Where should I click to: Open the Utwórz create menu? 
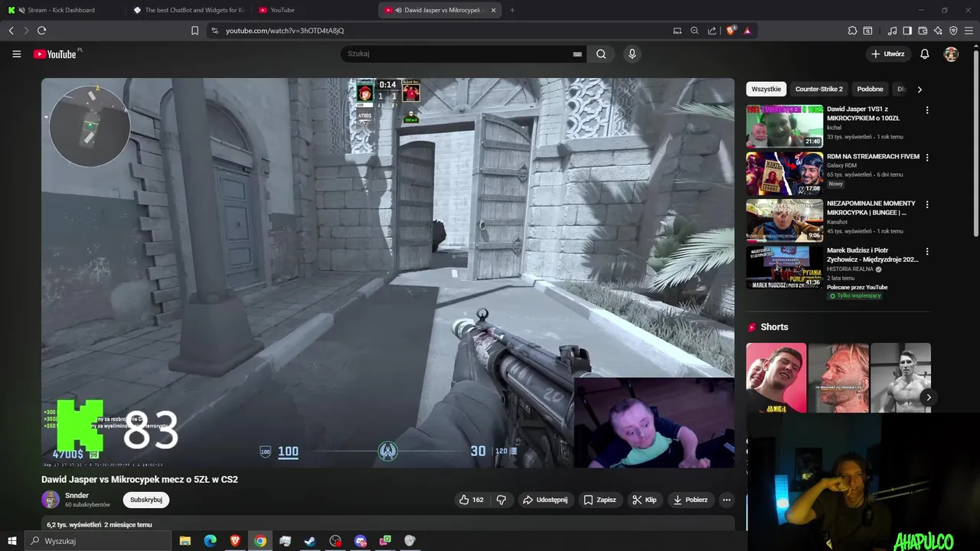(887, 54)
